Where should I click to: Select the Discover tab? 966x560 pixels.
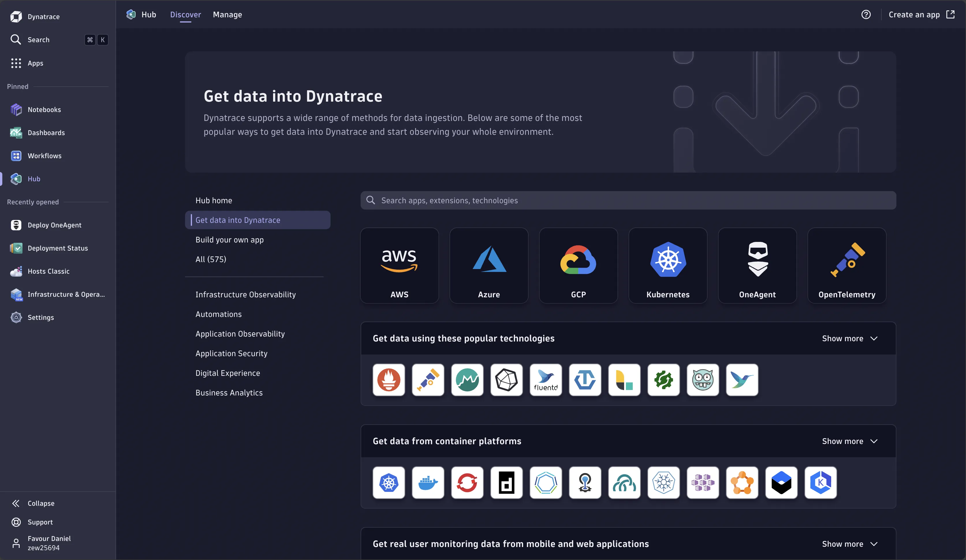(185, 14)
